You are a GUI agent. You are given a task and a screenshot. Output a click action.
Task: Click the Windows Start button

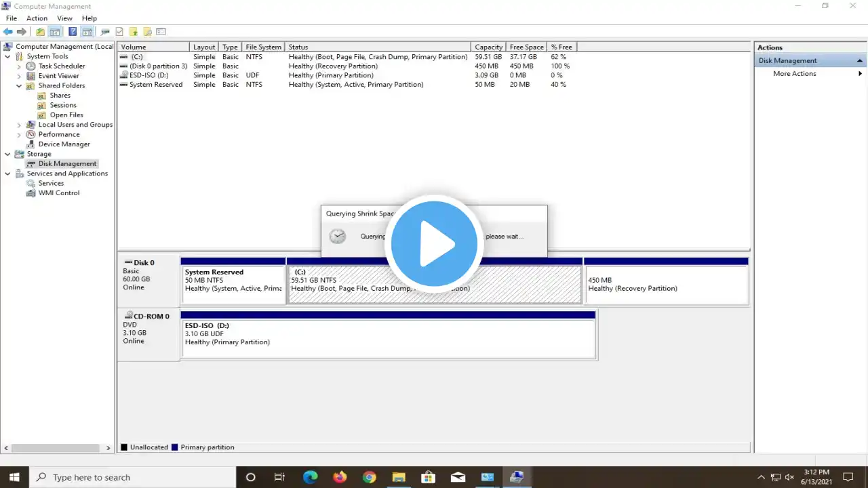tap(14, 477)
